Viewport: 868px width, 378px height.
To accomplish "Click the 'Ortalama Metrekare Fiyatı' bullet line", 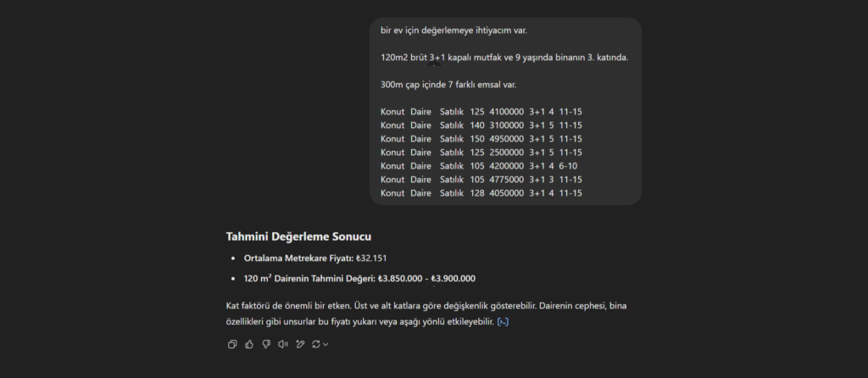I will [314, 258].
